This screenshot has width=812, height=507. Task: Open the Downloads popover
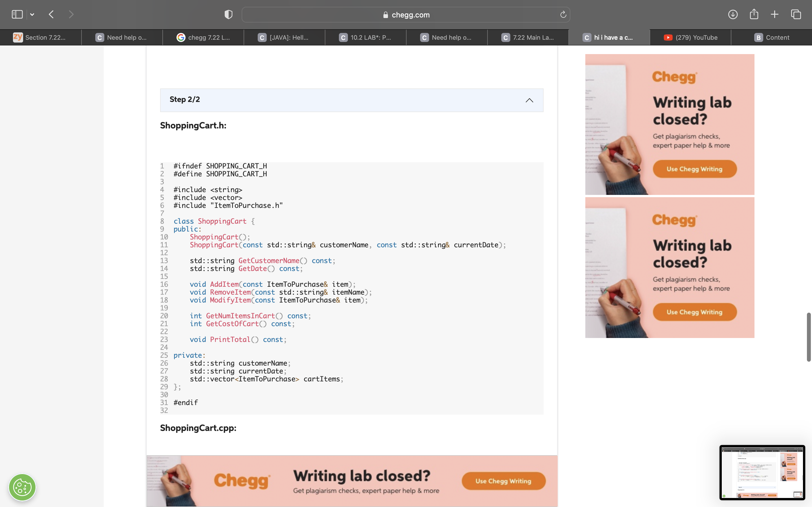click(733, 14)
